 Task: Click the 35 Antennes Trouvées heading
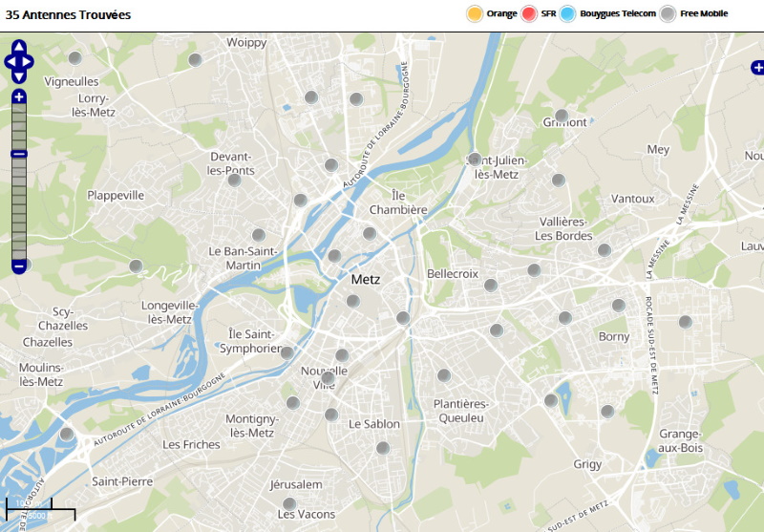pos(69,15)
